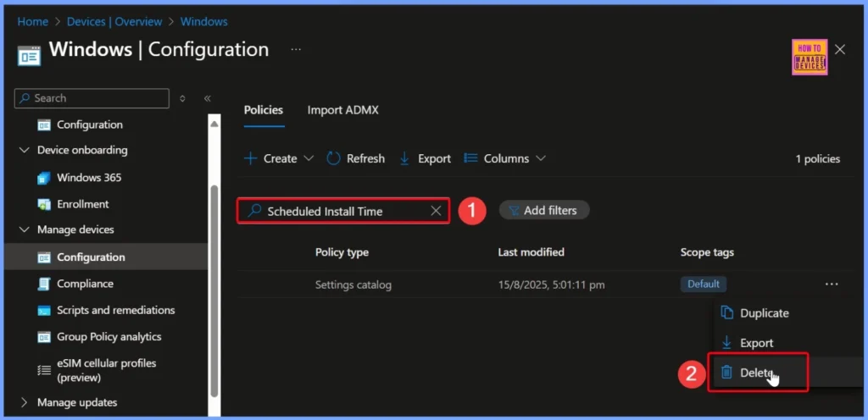Switch to the Import ADMX tab
Image resolution: width=868 pixels, height=420 pixels.
(342, 110)
